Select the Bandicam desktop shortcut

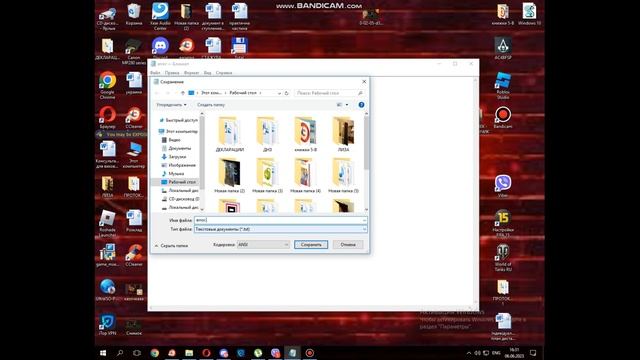click(503, 118)
